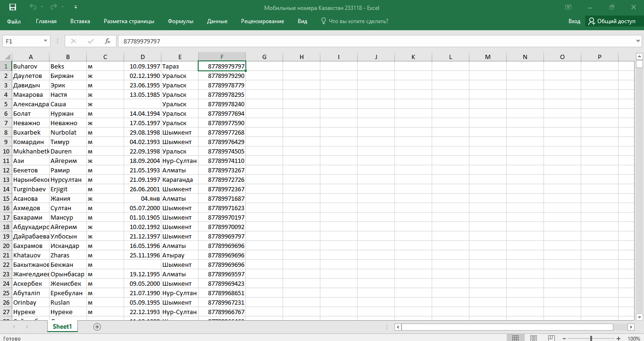The width and height of the screenshot is (644, 341).
Task: Switch to Page Layout view icon
Action: pyautogui.click(x=533, y=338)
